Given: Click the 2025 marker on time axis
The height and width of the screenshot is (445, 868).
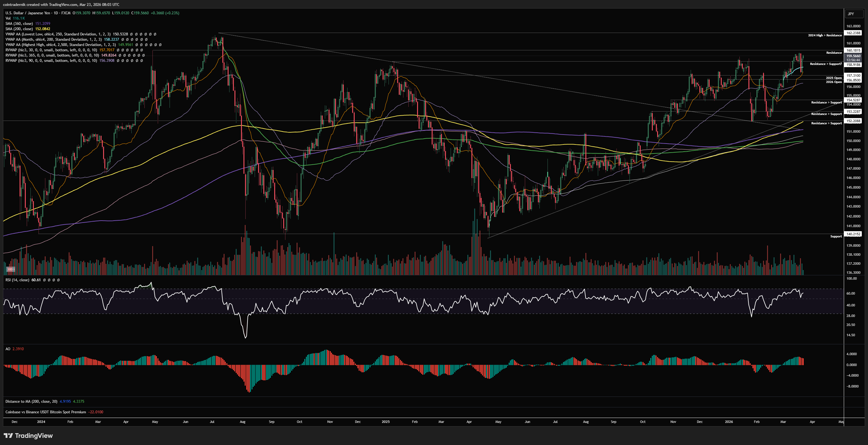Looking at the screenshot, I should (x=385, y=422).
